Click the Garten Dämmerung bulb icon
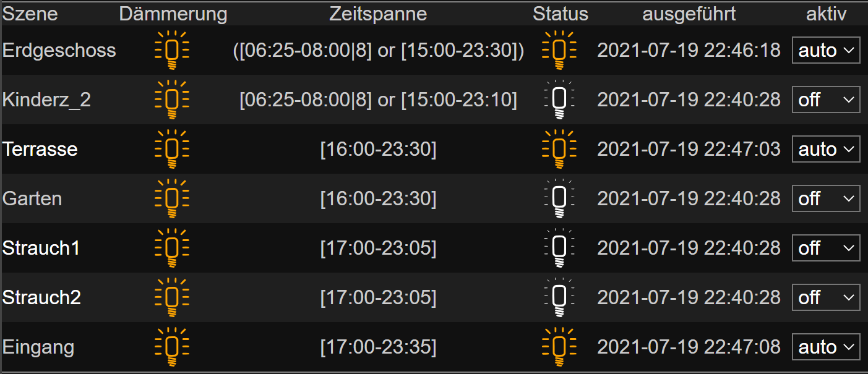868x374 pixels. [x=172, y=198]
